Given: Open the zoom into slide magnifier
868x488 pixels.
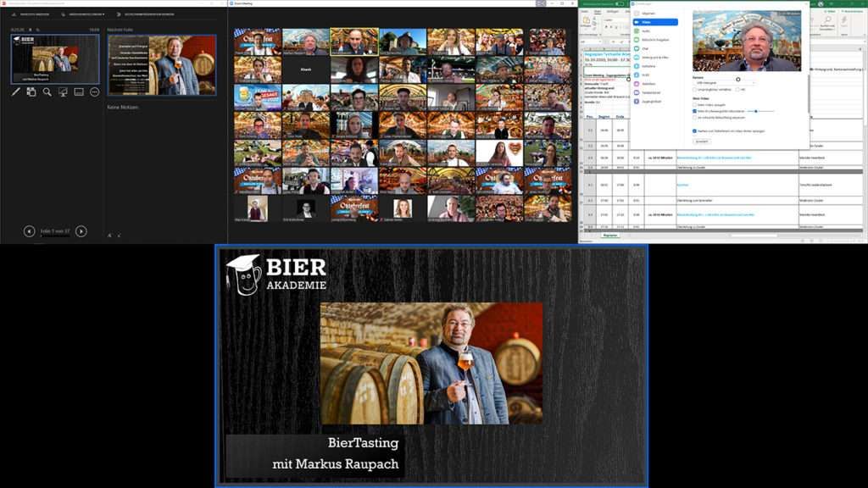Looking at the screenshot, I should tap(47, 91).
